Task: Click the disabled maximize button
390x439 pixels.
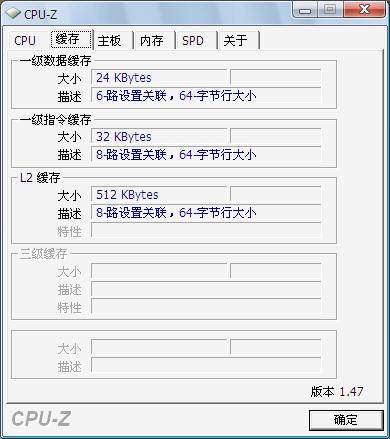Action: pyautogui.click(x=330, y=10)
